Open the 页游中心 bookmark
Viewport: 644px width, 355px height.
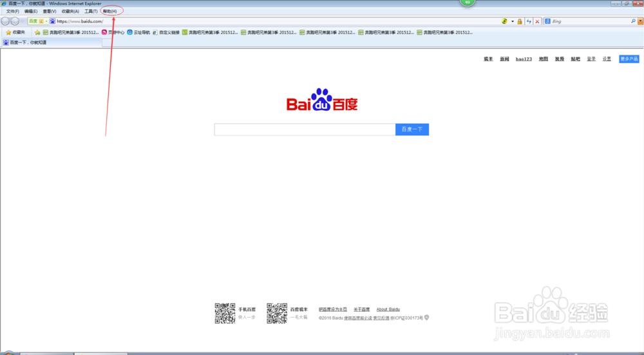click(113, 32)
